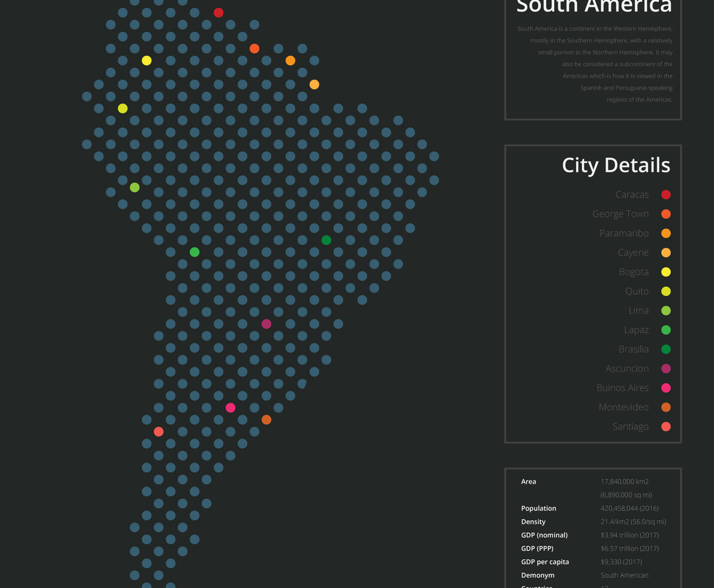The image size is (714, 588).
Task: Click the orange George Town marker on the map
Action: [255, 48]
